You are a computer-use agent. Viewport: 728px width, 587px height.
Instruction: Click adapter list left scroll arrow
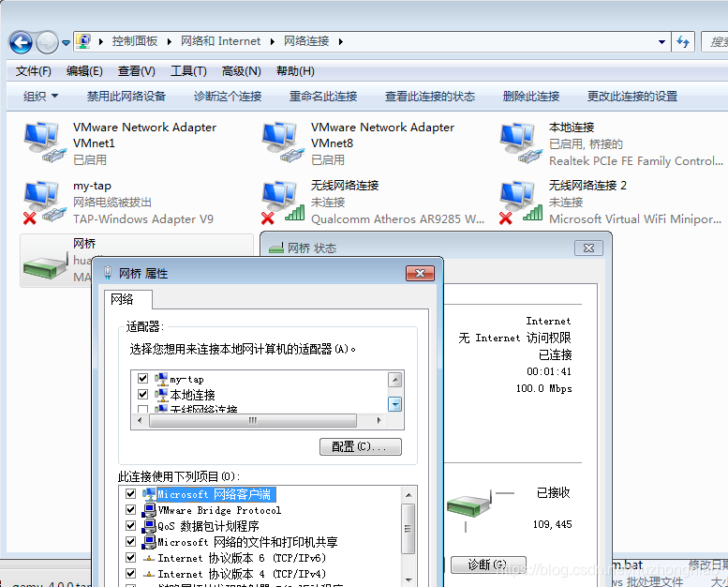point(141,421)
